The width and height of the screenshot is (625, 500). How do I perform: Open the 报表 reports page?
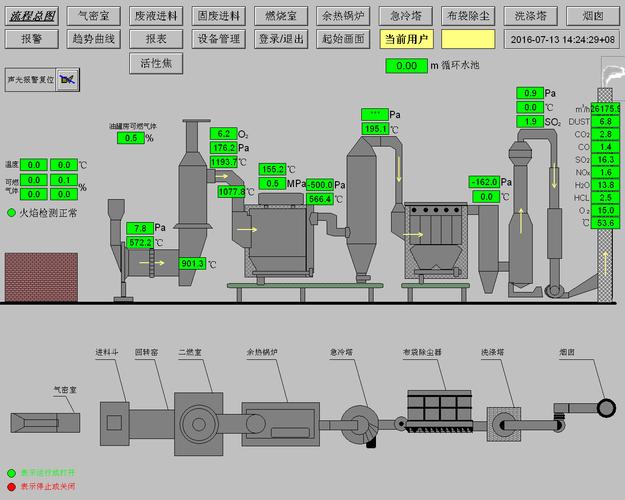tap(156, 39)
